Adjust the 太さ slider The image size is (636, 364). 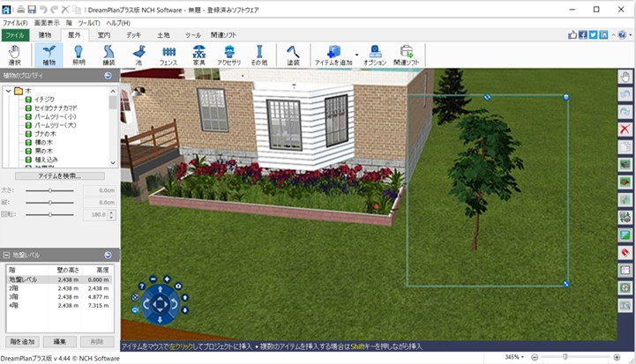coord(50,190)
